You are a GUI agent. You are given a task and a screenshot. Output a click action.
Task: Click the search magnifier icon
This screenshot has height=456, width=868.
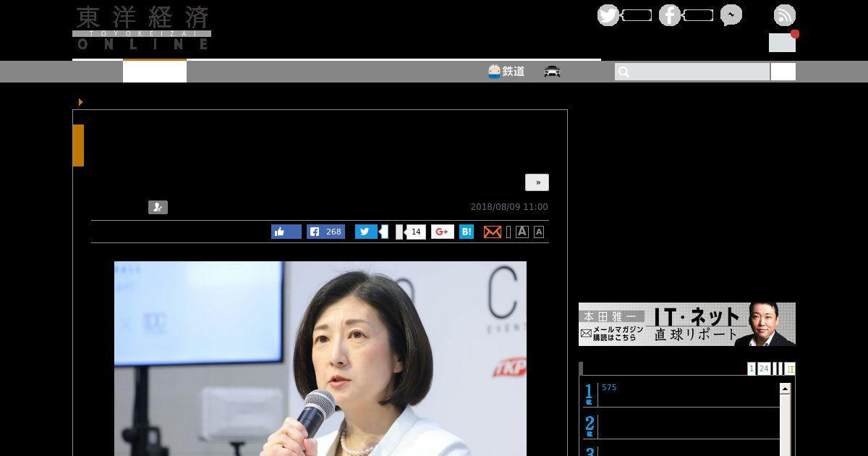pos(624,72)
